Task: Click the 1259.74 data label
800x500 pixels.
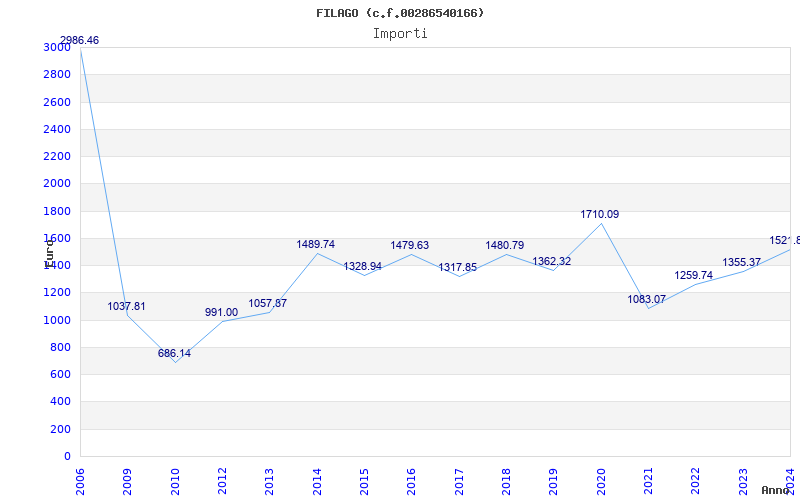Action: pyautogui.click(x=693, y=276)
